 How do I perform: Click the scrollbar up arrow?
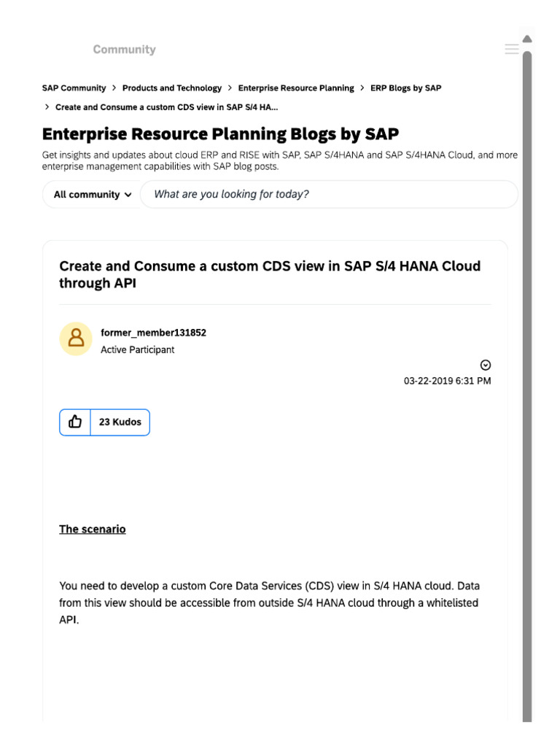coord(527,39)
